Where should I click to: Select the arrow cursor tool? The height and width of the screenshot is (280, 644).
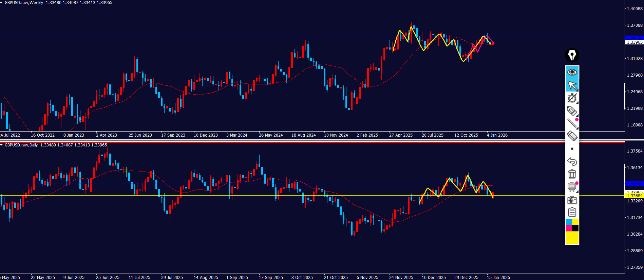tap(572, 85)
